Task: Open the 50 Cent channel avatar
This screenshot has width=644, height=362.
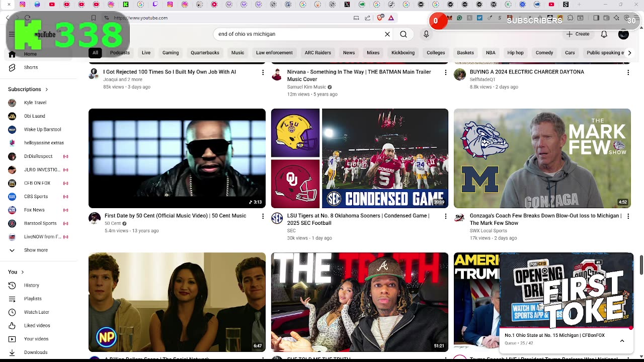Action: 94,218
